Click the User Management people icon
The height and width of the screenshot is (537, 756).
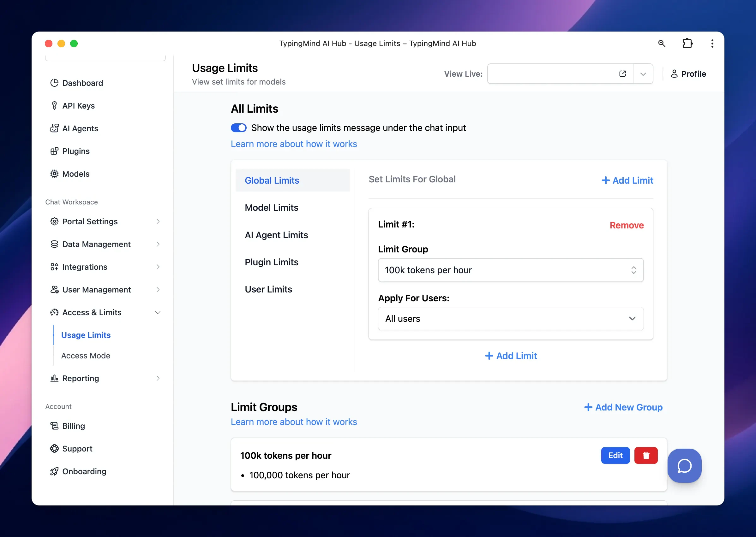[54, 290]
